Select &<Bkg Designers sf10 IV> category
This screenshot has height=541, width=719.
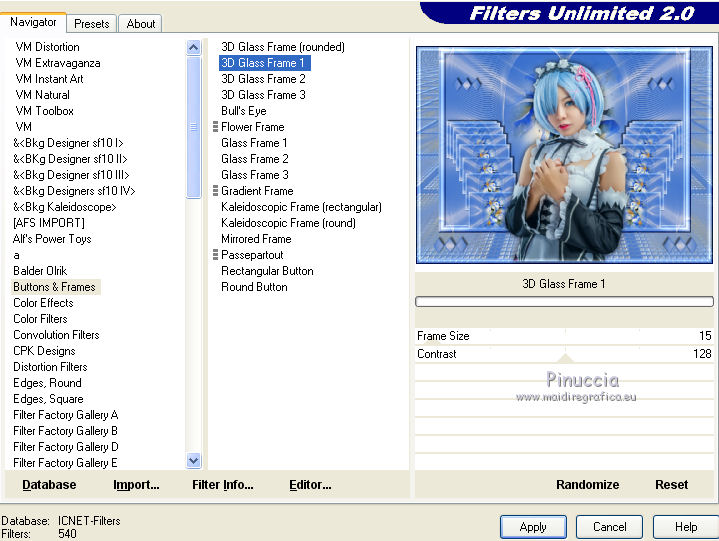[x=74, y=191]
